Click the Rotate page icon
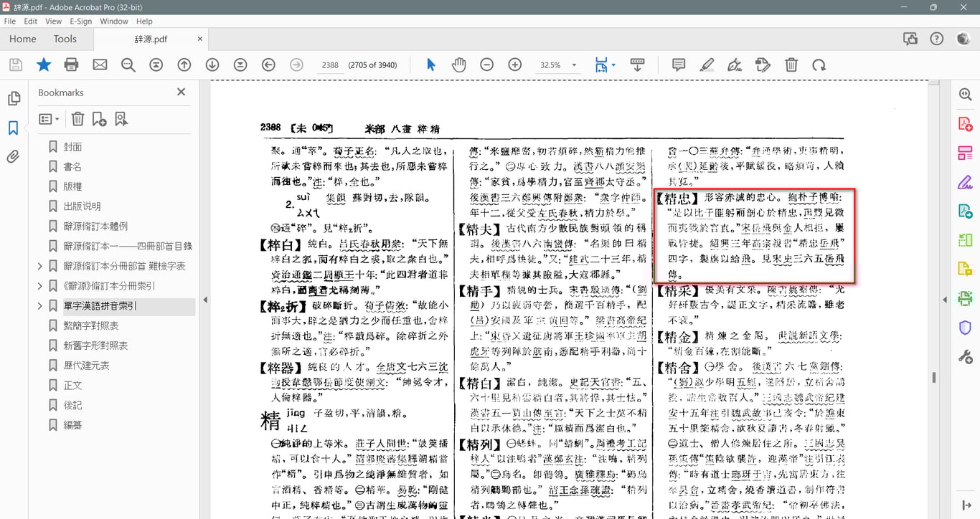 point(819,65)
